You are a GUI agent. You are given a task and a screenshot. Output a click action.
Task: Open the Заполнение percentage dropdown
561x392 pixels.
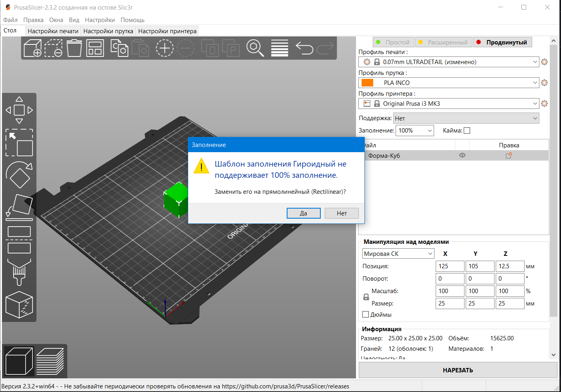point(414,130)
